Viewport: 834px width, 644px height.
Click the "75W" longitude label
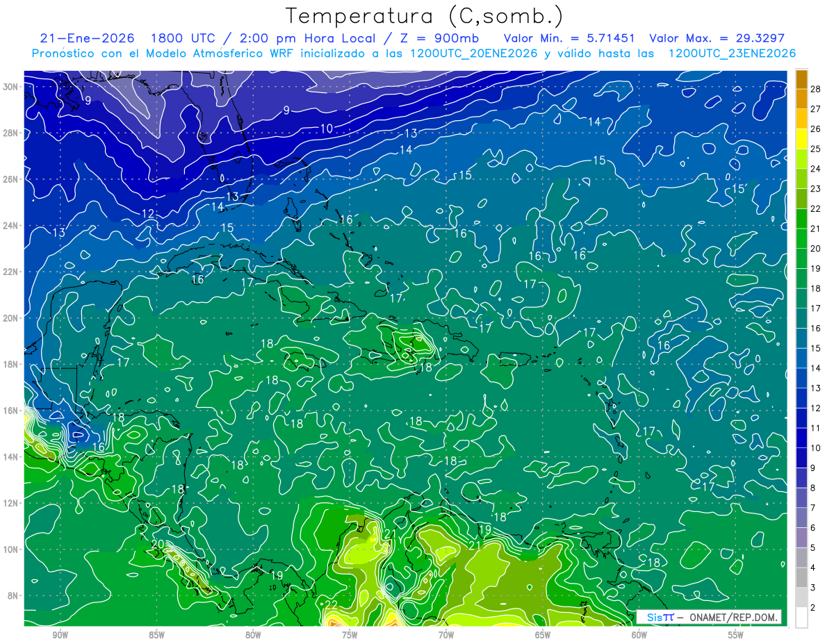point(350,635)
